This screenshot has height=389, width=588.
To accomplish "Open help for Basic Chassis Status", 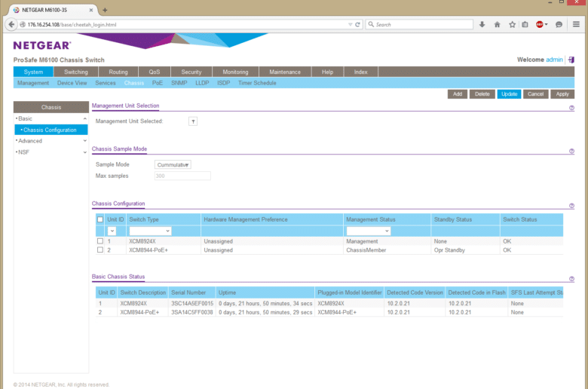I will pyautogui.click(x=571, y=279).
